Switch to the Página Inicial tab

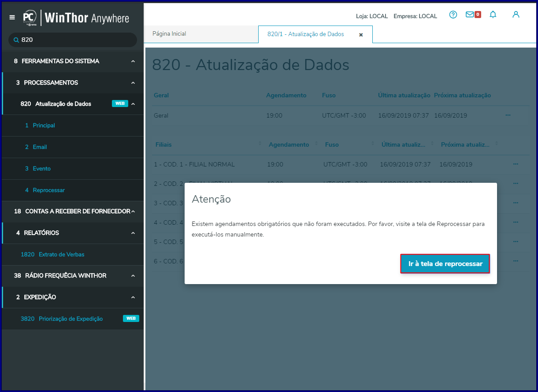pos(169,34)
